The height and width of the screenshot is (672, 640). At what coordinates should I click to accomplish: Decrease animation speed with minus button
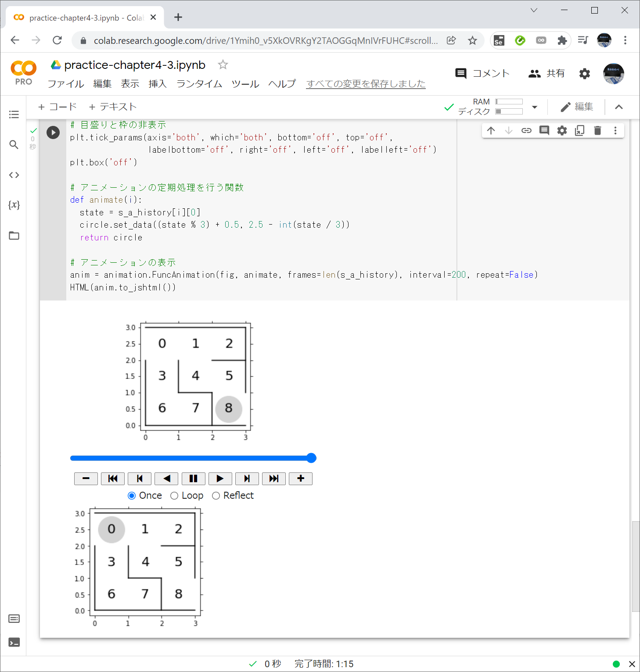point(86,479)
